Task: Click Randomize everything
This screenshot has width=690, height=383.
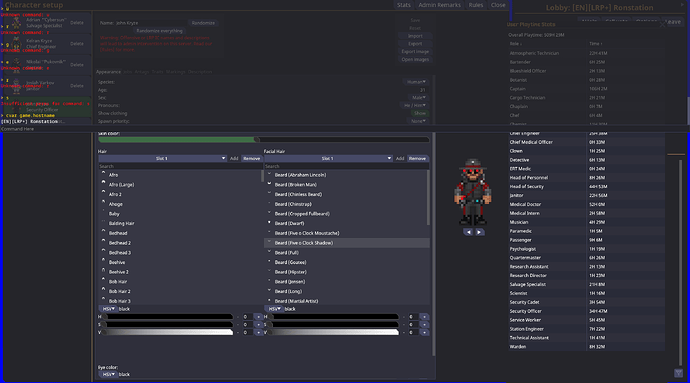Action: [x=159, y=31]
